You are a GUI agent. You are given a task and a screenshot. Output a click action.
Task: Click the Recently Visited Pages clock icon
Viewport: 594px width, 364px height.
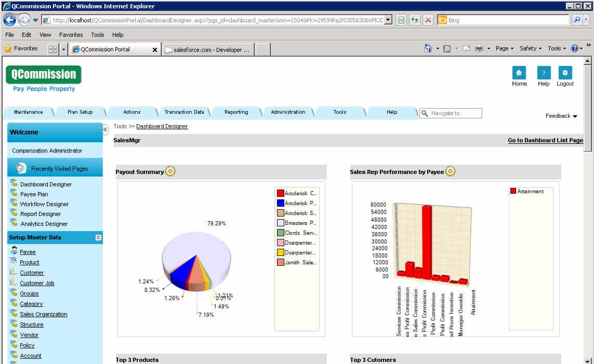point(21,168)
